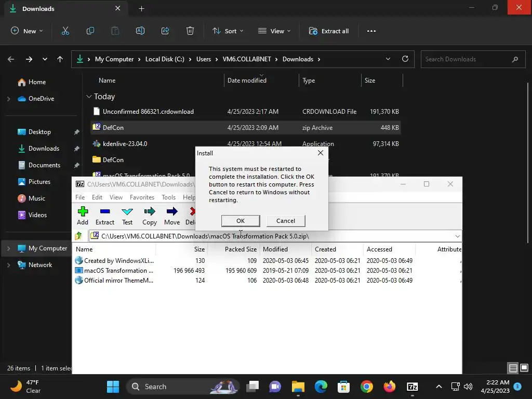Expand the recent locations chevron

(x=45, y=59)
